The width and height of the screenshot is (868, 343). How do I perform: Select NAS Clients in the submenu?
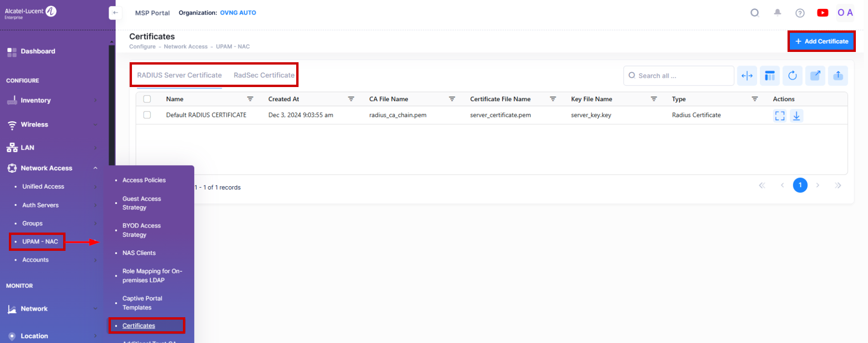click(x=139, y=253)
